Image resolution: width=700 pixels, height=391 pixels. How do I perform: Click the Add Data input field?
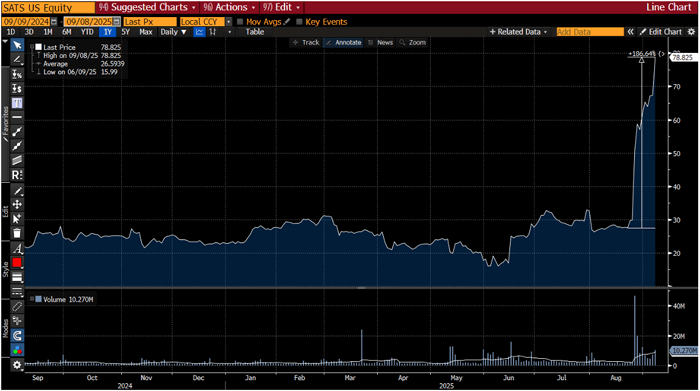click(590, 32)
